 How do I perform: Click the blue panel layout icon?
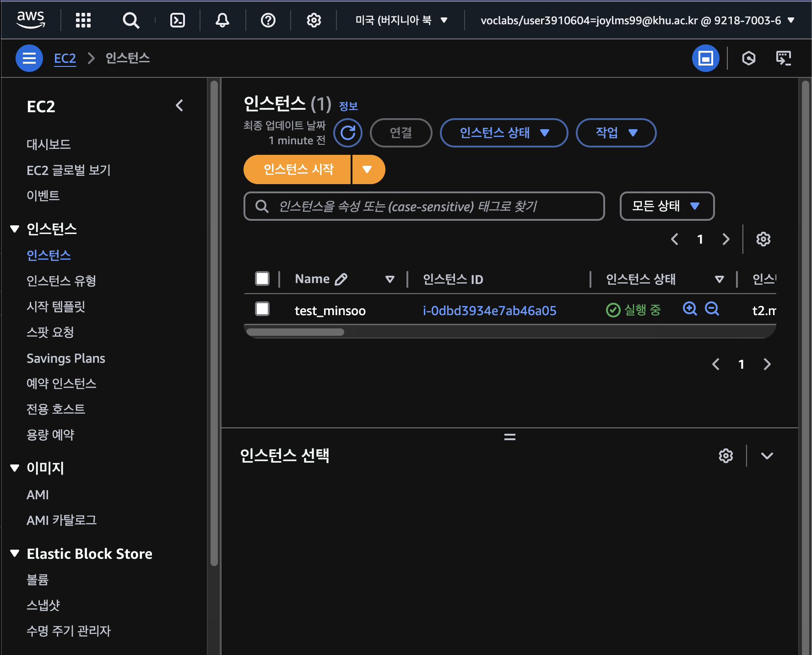[x=706, y=58]
